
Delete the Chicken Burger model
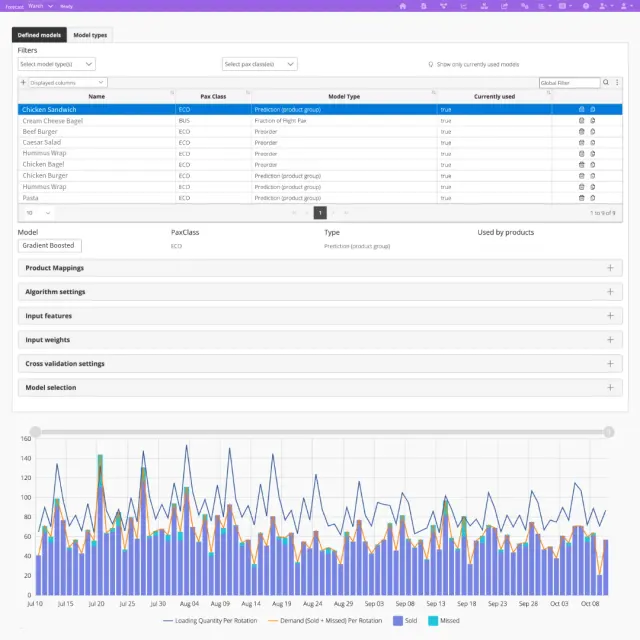(582, 176)
